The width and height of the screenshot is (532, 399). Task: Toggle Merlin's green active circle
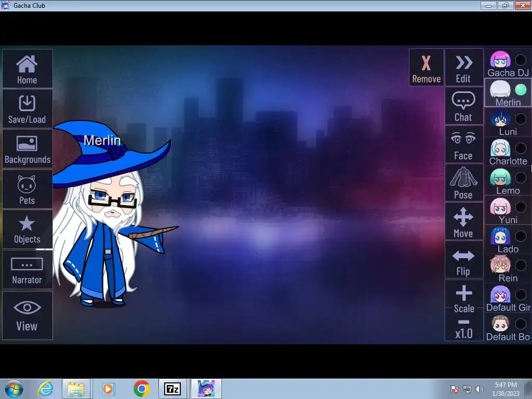(521, 89)
